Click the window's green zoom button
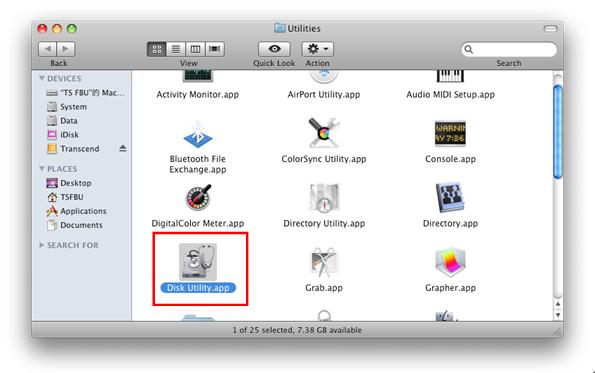Screen dimensions: 595x373 pyautogui.click(x=72, y=29)
